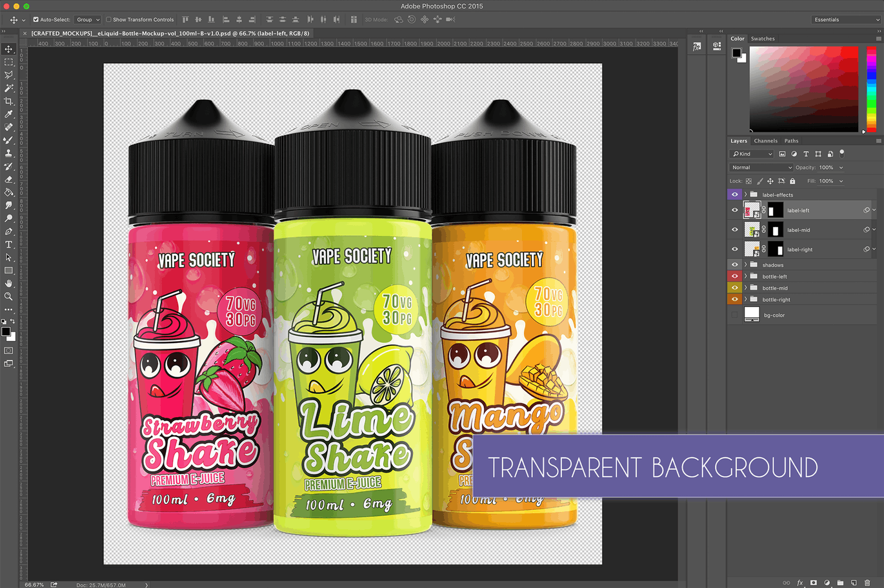Enable the Show Transform Controls checkbox
The width and height of the screenshot is (884, 588).
(x=110, y=19)
